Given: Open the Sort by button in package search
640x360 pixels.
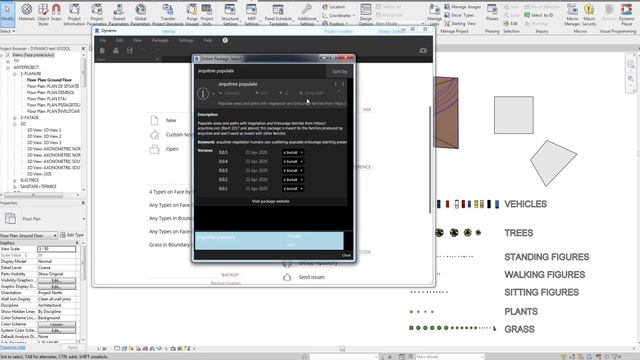Looking at the screenshot, I should click(x=339, y=71).
